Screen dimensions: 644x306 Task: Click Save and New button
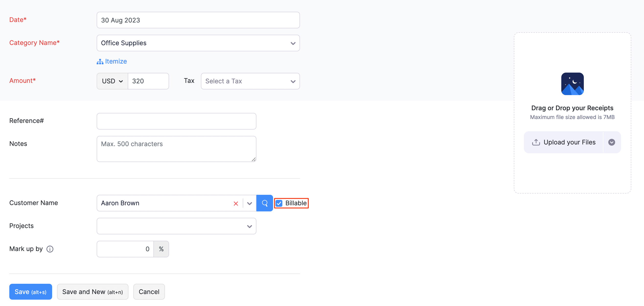tap(92, 292)
